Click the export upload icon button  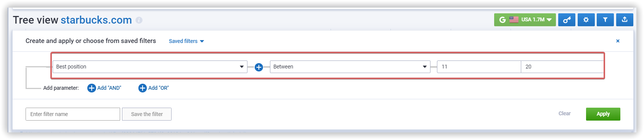[625, 20]
